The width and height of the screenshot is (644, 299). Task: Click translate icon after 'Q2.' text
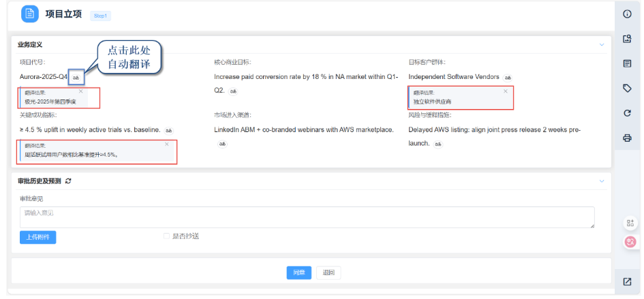(233, 91)
